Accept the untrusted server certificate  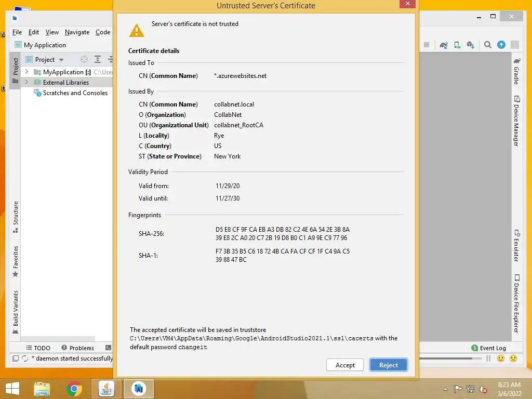[x=345, y=365]
